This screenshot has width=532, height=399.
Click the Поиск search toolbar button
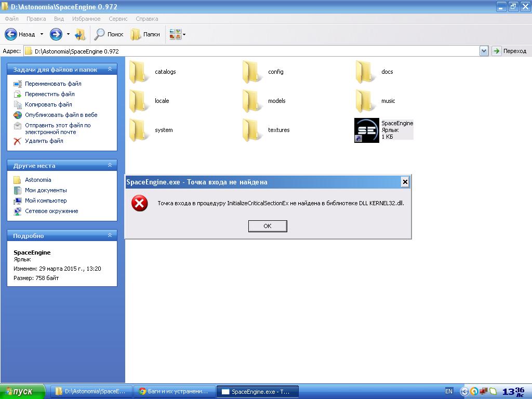(x=109, y=34)
